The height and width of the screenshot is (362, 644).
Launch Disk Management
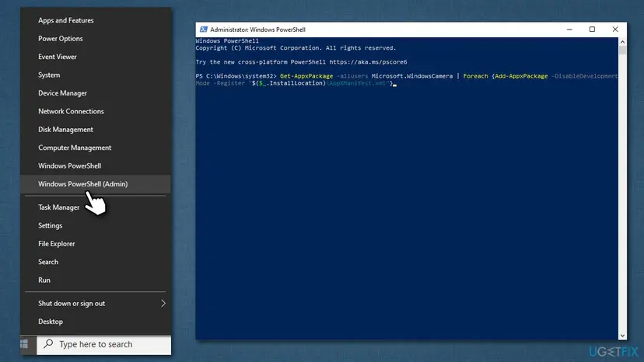pos(65,129)
